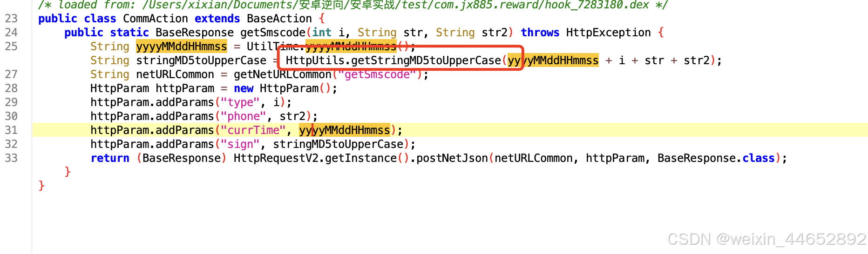Click the method's closing red brace
868x254 pixels.
(68, 172)
